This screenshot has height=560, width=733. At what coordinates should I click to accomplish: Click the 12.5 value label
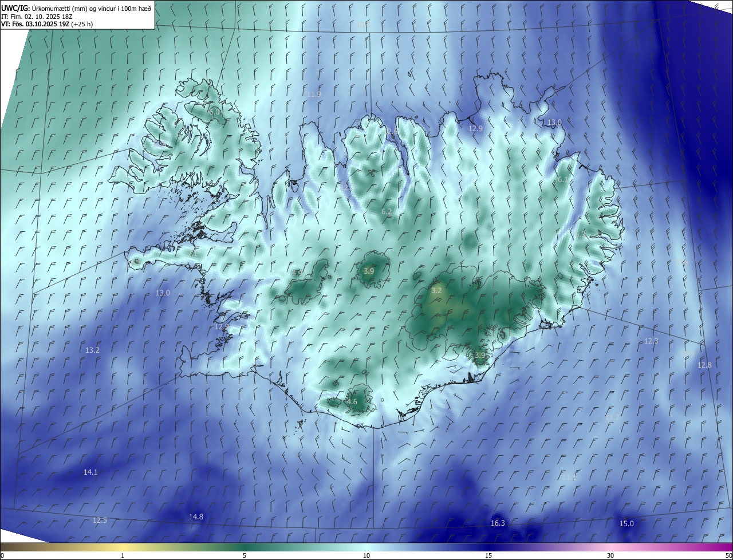coord(100,520)
